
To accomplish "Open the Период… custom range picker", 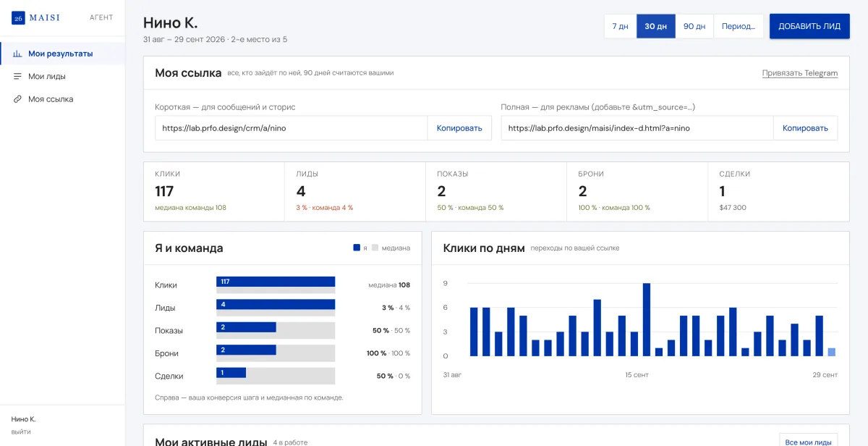I will click(x=739, y=26).
